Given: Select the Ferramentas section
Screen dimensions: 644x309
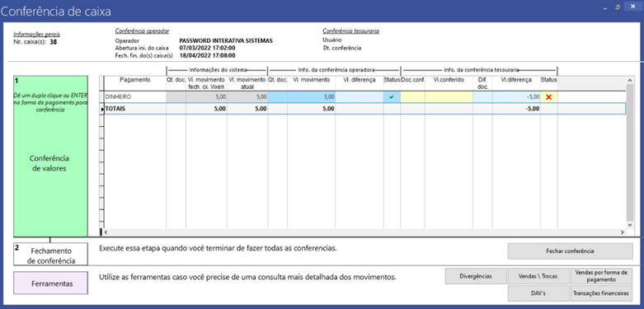Looking at the screenshot, I should tap(50, 283).
